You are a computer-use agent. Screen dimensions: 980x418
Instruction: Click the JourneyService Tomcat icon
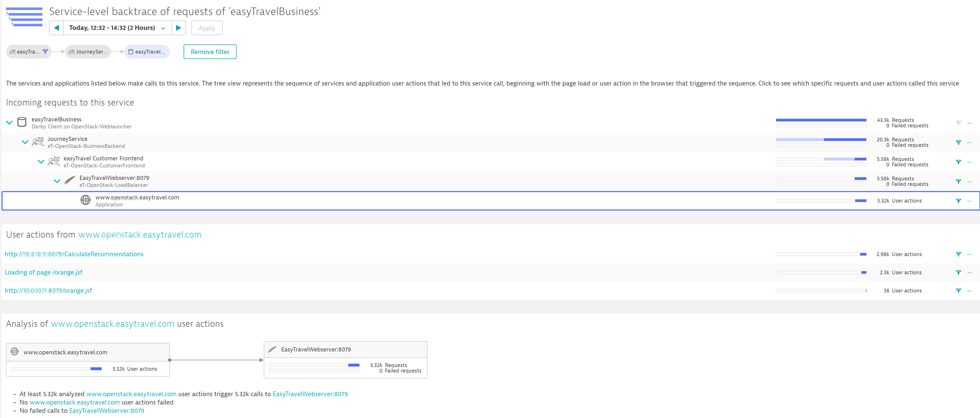pyautogui.click(x=38, y=142)
